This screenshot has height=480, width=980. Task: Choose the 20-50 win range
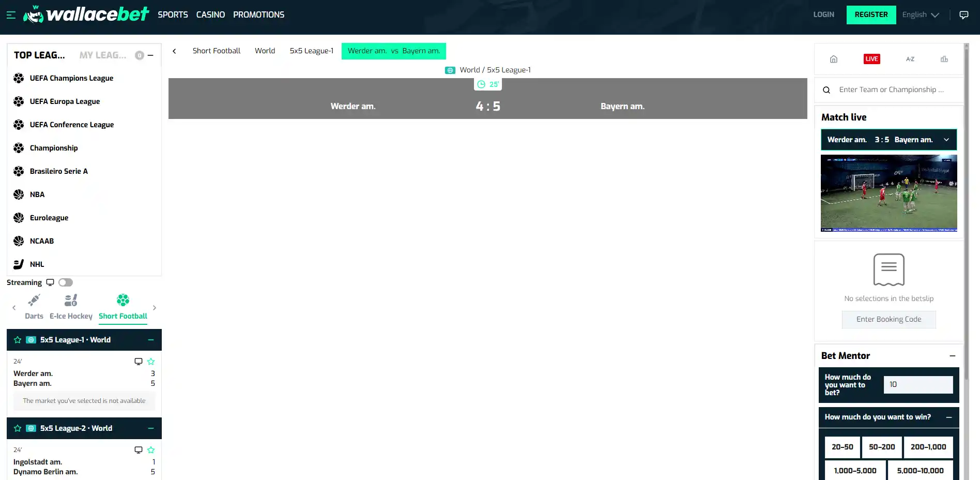tap(843, 447)
